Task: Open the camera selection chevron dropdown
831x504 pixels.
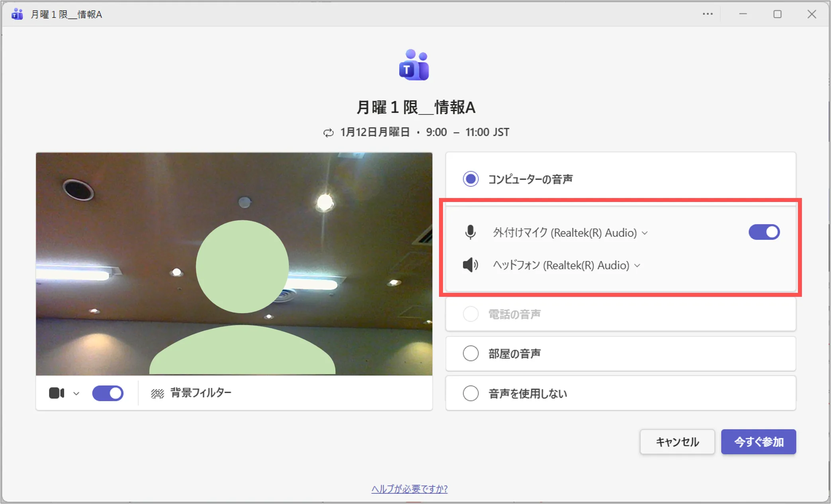Action: click(76, 394)
